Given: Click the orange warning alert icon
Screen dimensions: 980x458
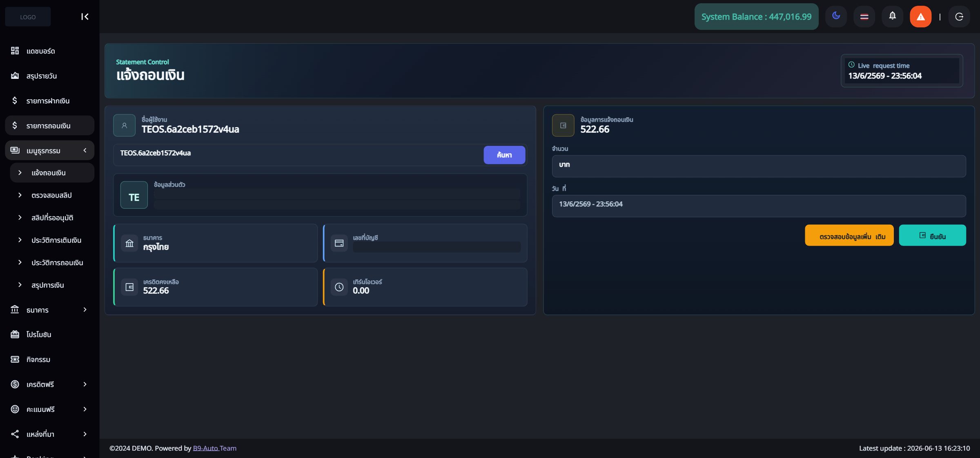Looking at the screenshot, I should coord(920,17).
